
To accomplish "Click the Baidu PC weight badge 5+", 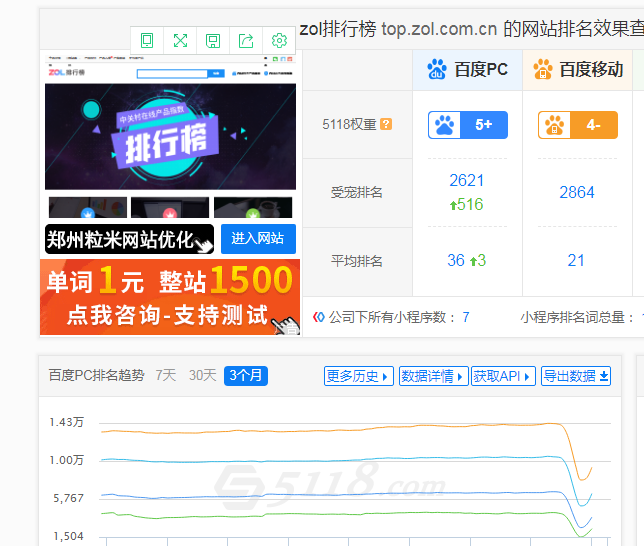I will pyautogui.click(x=468, y=125).
